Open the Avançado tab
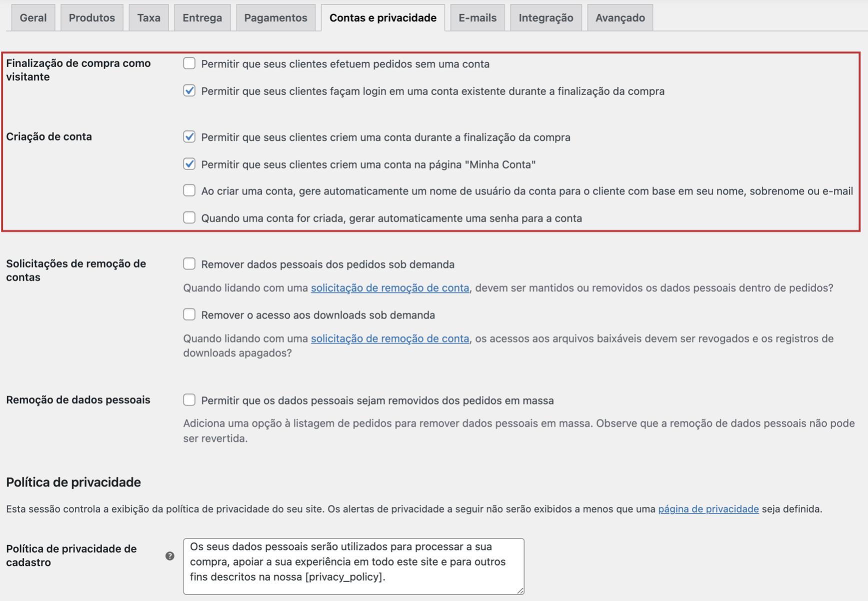The image size is (868, 601). click(x=620, y=18)
